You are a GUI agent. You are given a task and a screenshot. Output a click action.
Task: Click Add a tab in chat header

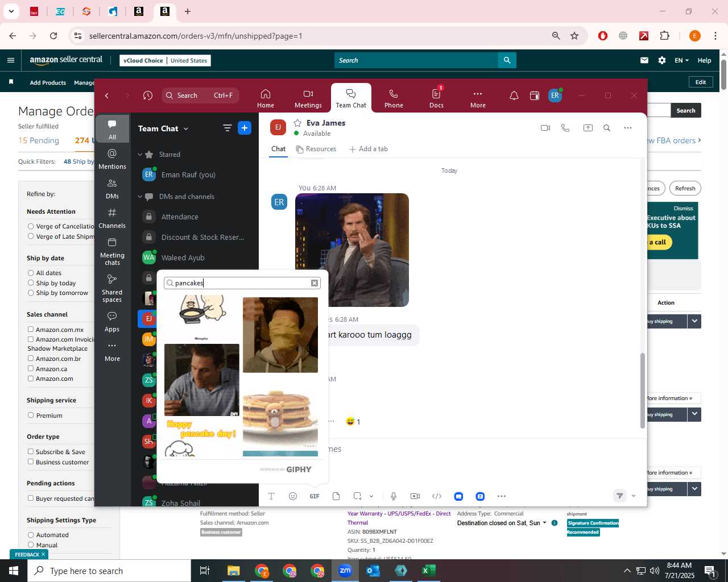point(369,149)
